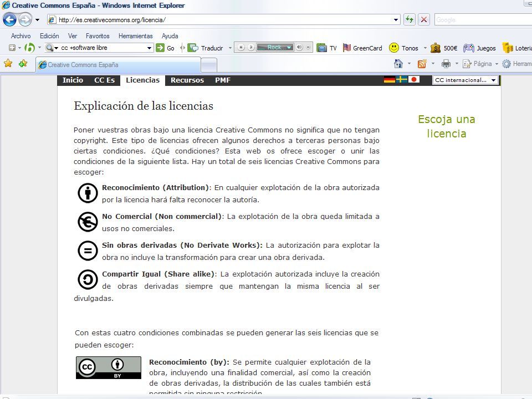Select the Creative Commons España tab
Viewport: 532px width, 399px height.
pos(118,64)
